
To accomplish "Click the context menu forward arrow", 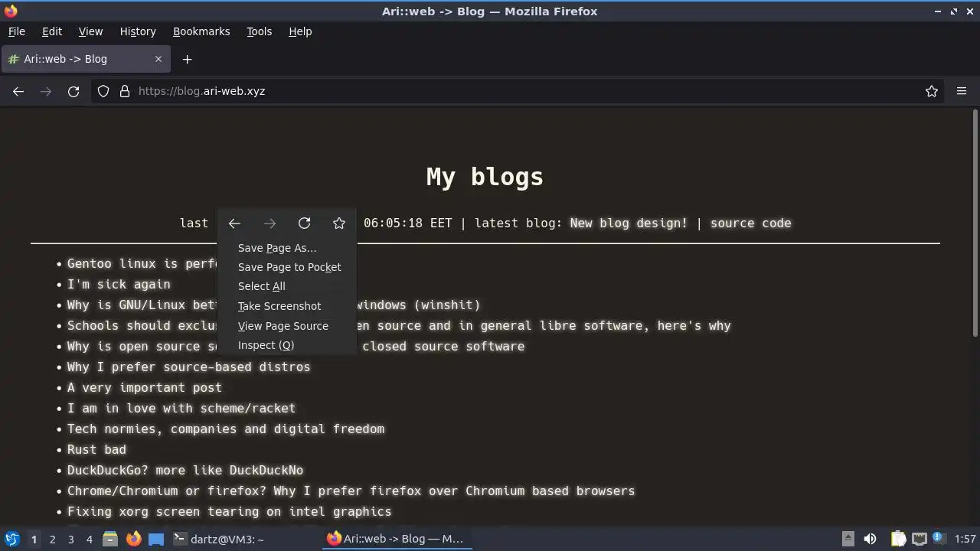I will pyautogui.click(x=269, y=223).
